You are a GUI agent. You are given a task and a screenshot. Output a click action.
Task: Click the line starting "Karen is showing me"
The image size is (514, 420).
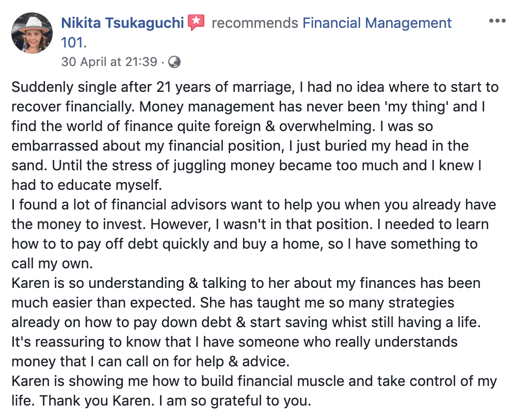pos(254,381)
